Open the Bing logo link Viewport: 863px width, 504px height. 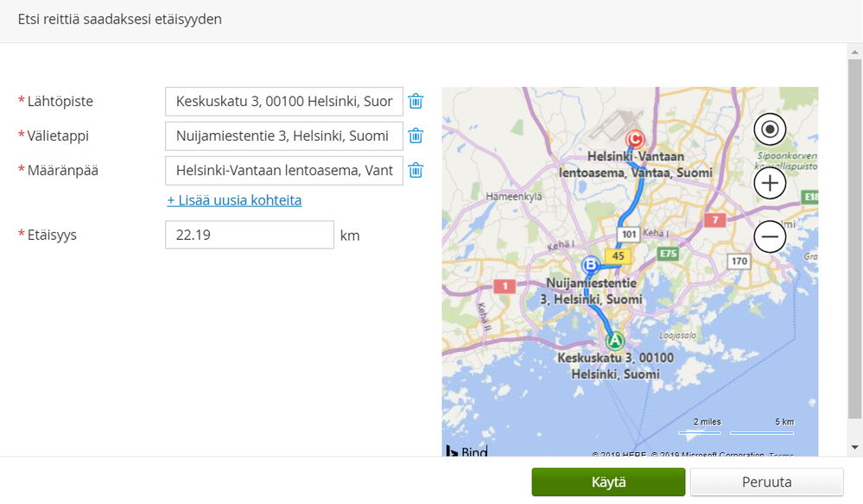click(x=466, y=451)
